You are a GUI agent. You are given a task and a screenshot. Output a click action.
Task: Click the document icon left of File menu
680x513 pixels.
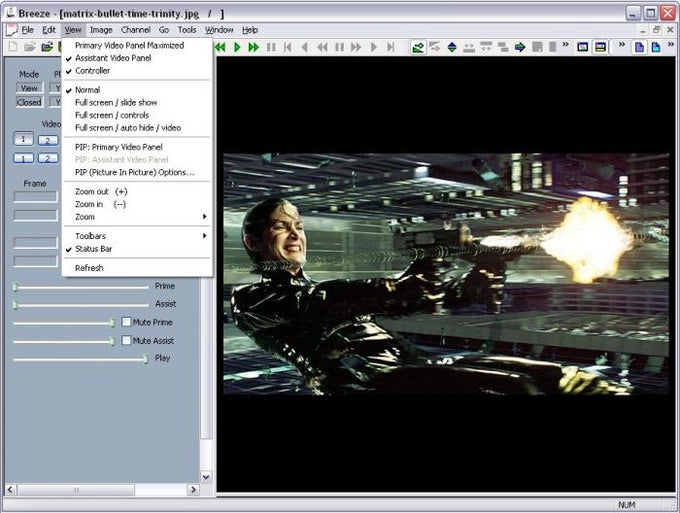point(11,30)
